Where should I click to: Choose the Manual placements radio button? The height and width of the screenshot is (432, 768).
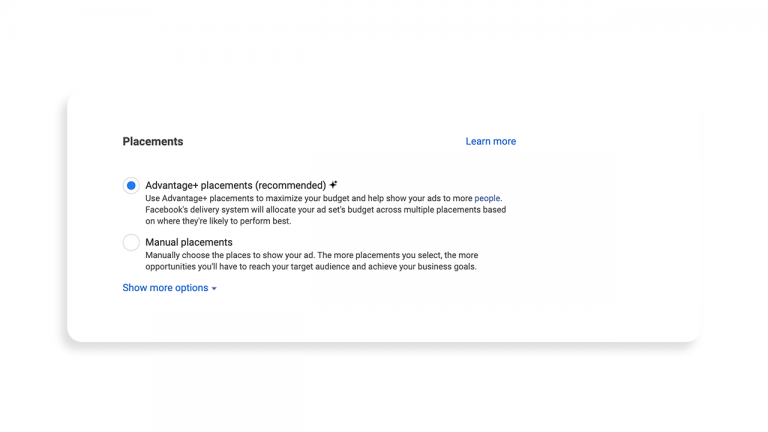(x=131, y=242)
